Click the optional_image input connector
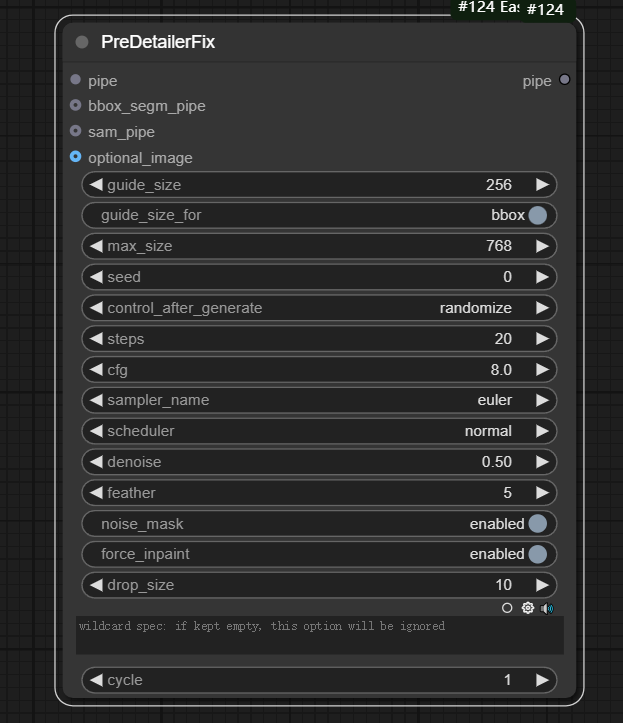This screenshot has width=623, height=723. point(76,157)
